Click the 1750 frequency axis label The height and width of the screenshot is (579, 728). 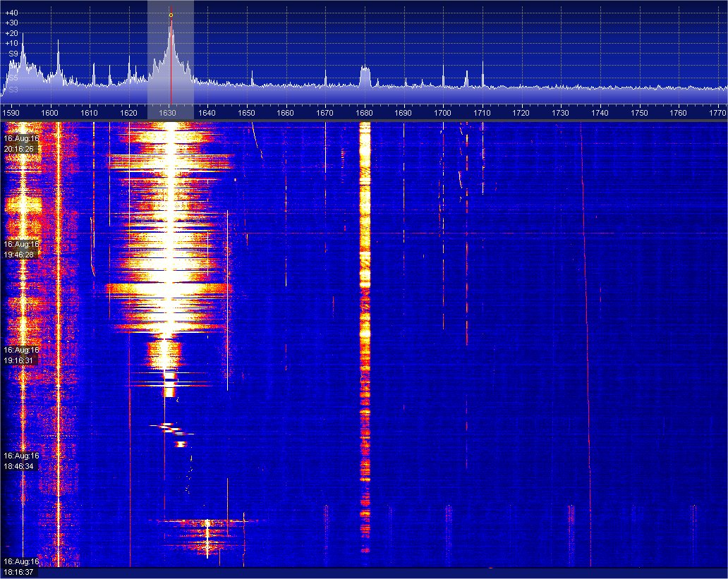click(639, 112)
